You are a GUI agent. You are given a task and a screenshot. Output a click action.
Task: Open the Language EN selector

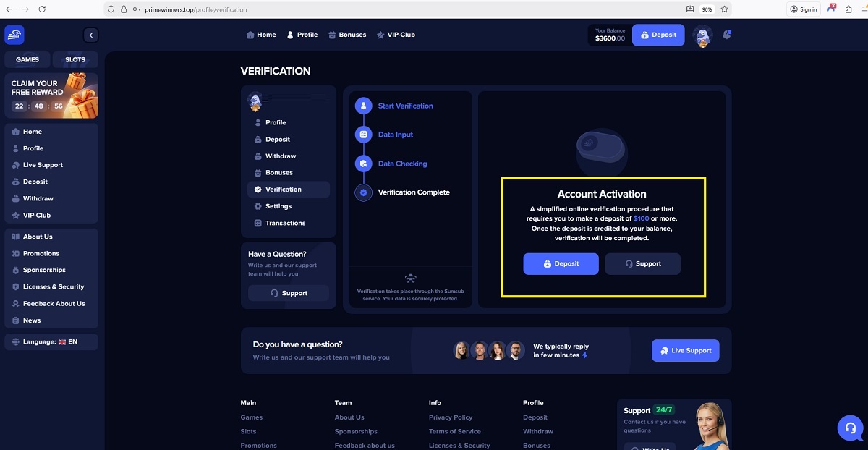pyautogui.click(x=51, y=341)
